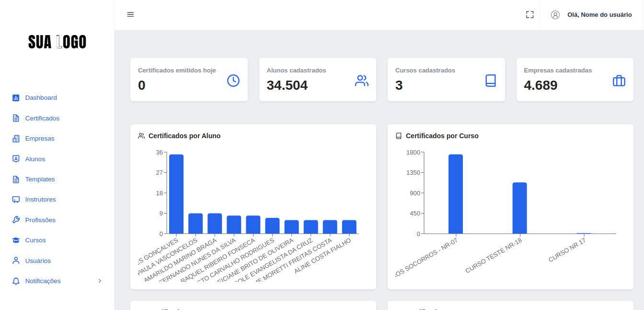Click the notifications bell icon in sidebar
The height and width of the screenshot is (310, 644).
16,281
